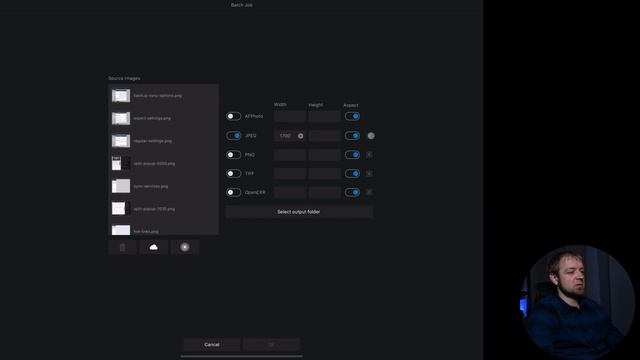This screenshot has width=640, height=360.
Task: Click the OpenEXR format label
Action: click(x=255, y=192)
